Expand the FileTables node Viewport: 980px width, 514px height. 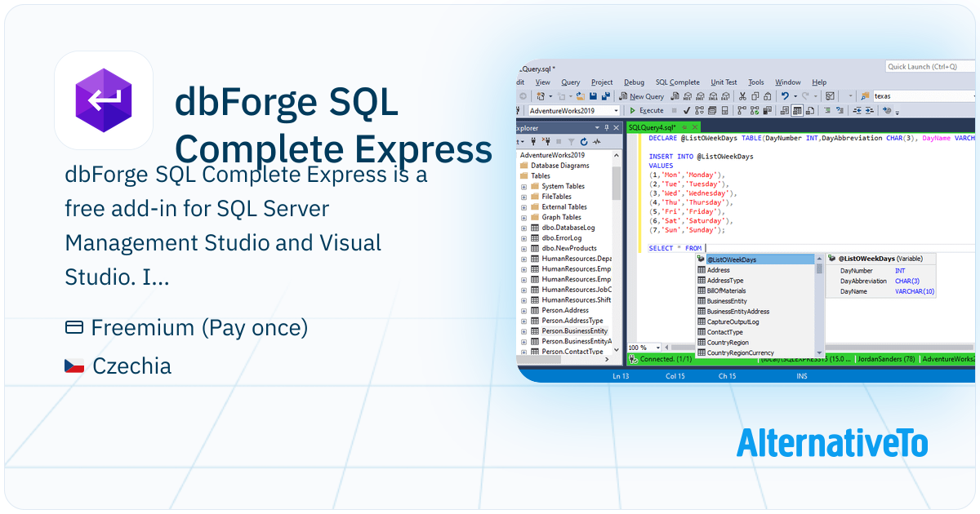coord(523,197)
